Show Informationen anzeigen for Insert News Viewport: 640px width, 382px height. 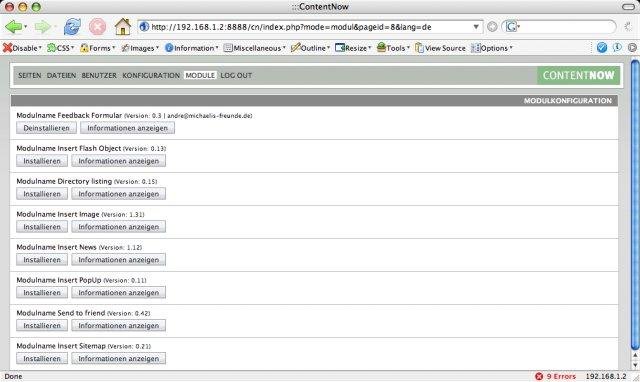coord(118,260)
